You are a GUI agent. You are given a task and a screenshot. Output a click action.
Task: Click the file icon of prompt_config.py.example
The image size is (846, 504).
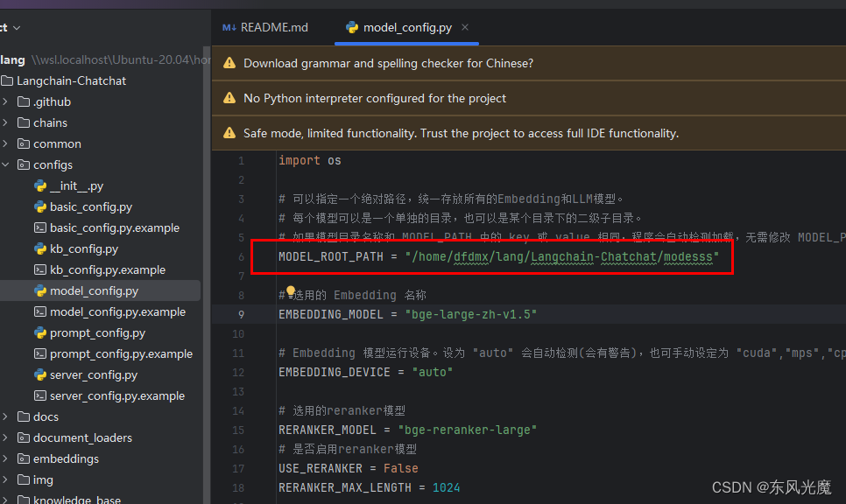[x=40, y=353]
